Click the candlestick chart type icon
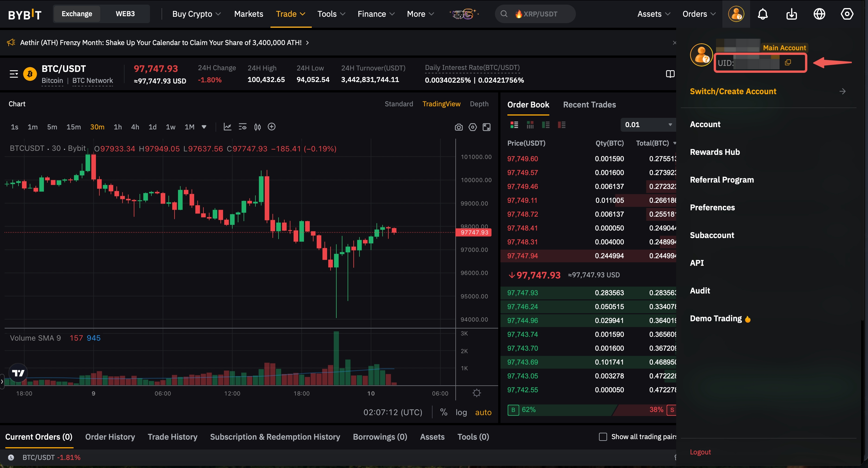Screen dimensions: 868x468 (x=257, y=127)
